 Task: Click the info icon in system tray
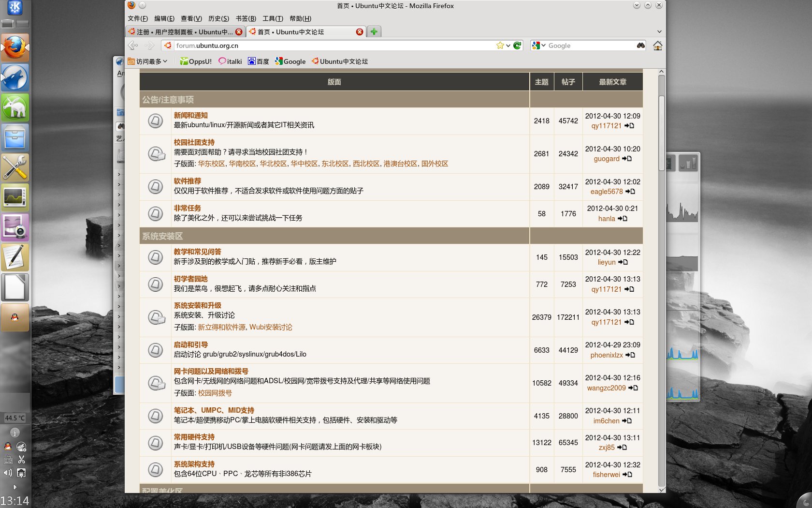pyautogui.click(x=15, y=433)
